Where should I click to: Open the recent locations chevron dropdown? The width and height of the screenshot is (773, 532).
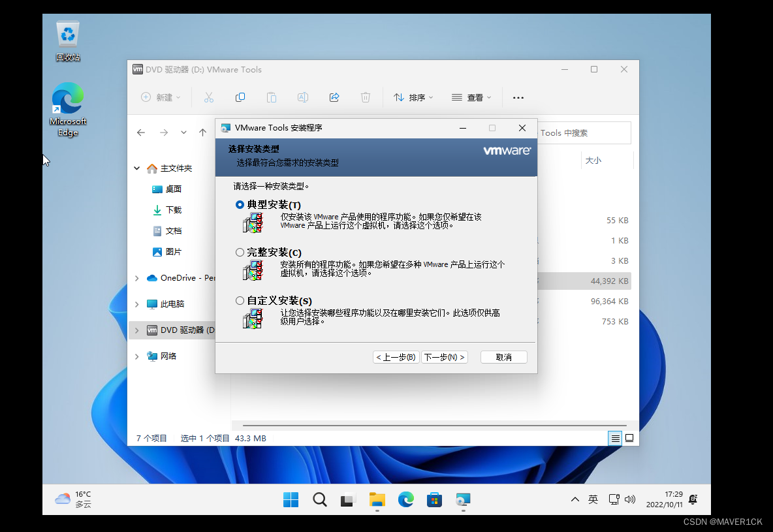tap(183, 133)
